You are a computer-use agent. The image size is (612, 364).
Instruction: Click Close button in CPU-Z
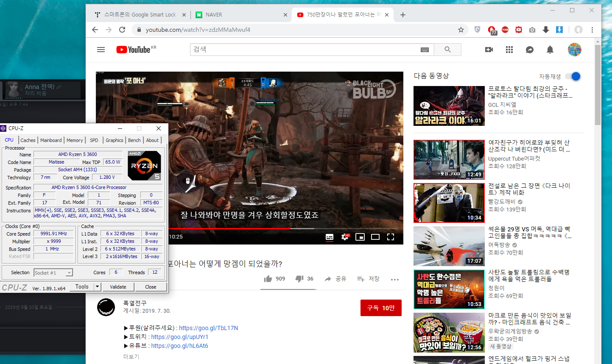point(151,287)
